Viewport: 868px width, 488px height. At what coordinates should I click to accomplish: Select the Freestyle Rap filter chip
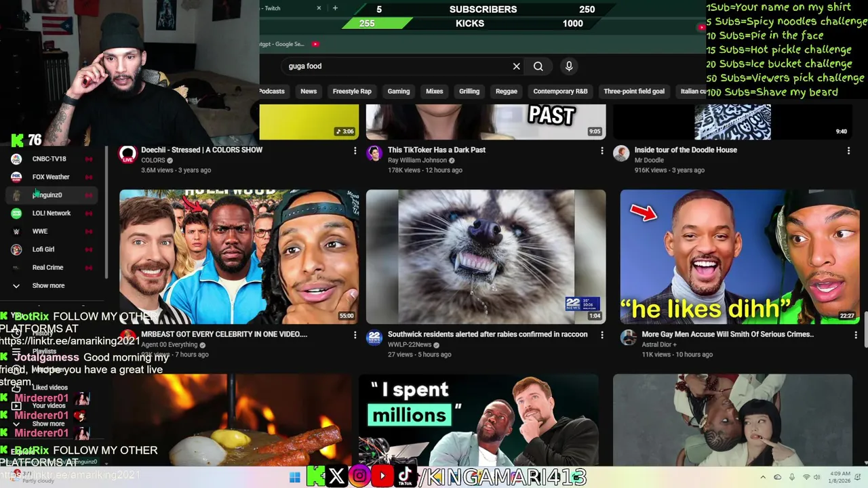coord(352,91)
